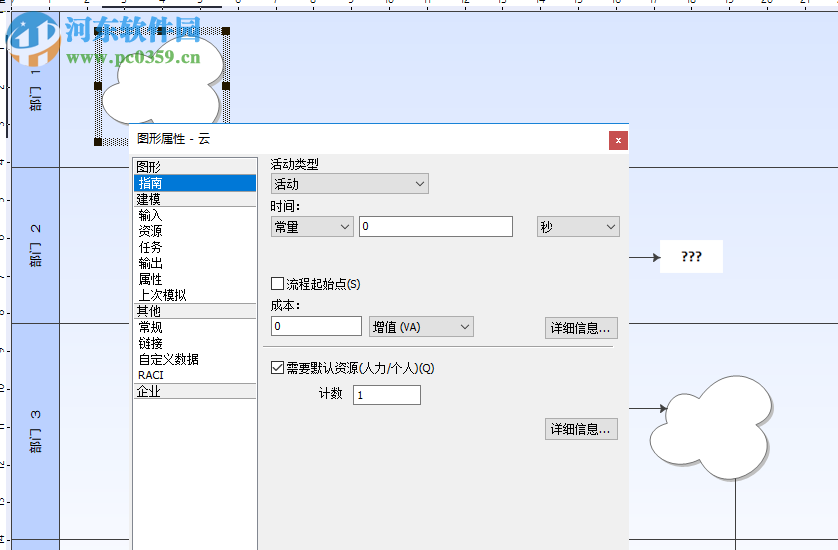Click the 企业 section header

(195, 391)
